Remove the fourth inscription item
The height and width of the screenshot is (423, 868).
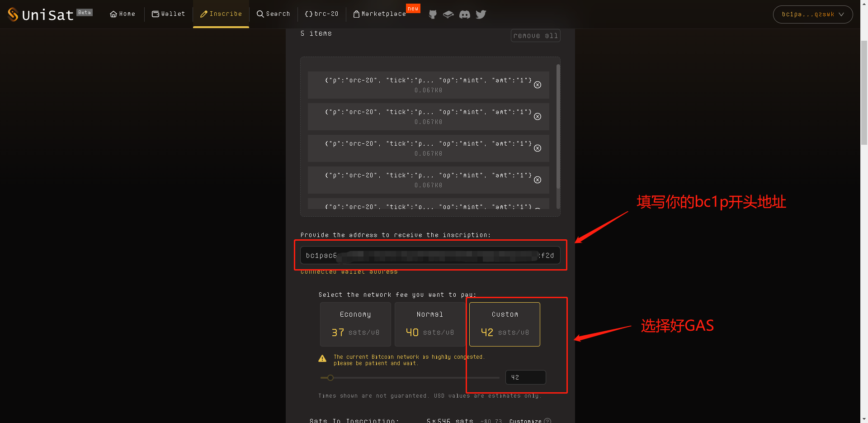pyautogui.click(x=538, y=180)
